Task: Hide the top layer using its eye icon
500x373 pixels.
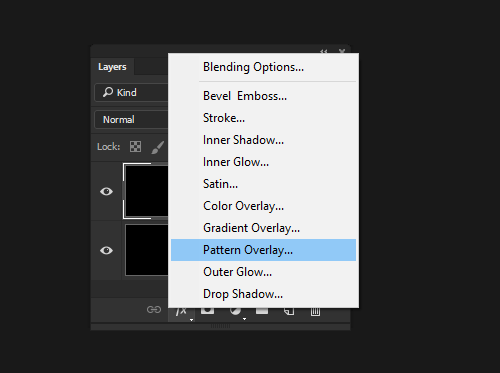Action: coord(106,191)
